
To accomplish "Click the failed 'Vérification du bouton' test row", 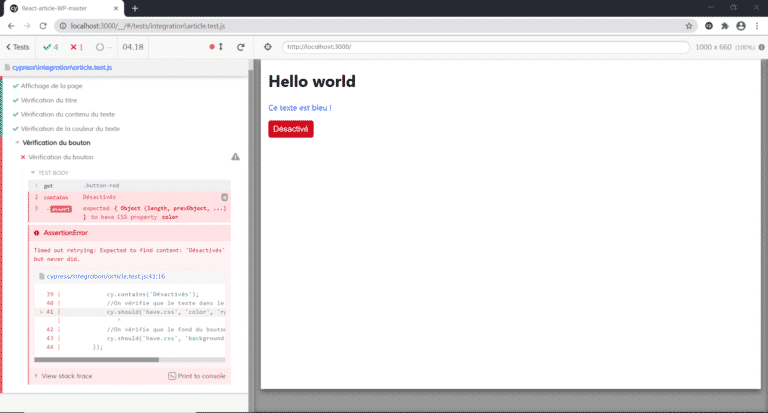I will pyautogui.click(x=61, y=157).
